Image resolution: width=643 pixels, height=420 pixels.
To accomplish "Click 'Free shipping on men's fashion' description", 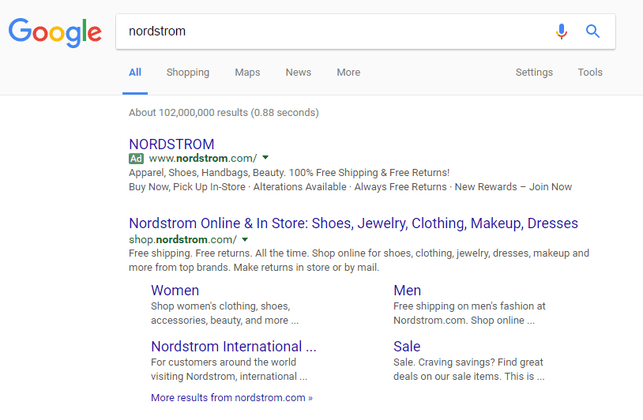I will (469, 313).
